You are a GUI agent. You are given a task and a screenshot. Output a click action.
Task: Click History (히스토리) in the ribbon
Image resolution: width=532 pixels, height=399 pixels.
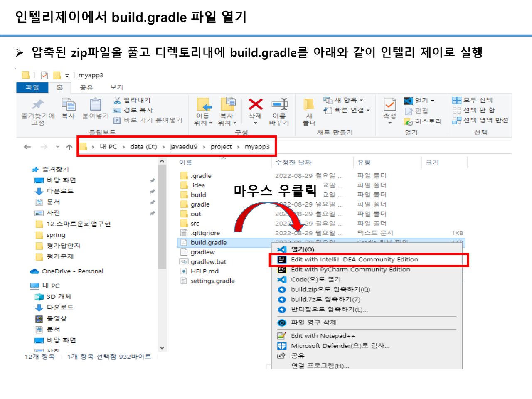(423, 121)
